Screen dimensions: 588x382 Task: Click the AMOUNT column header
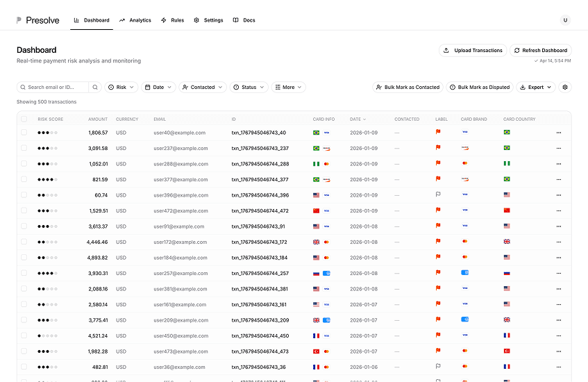[98, 119]
